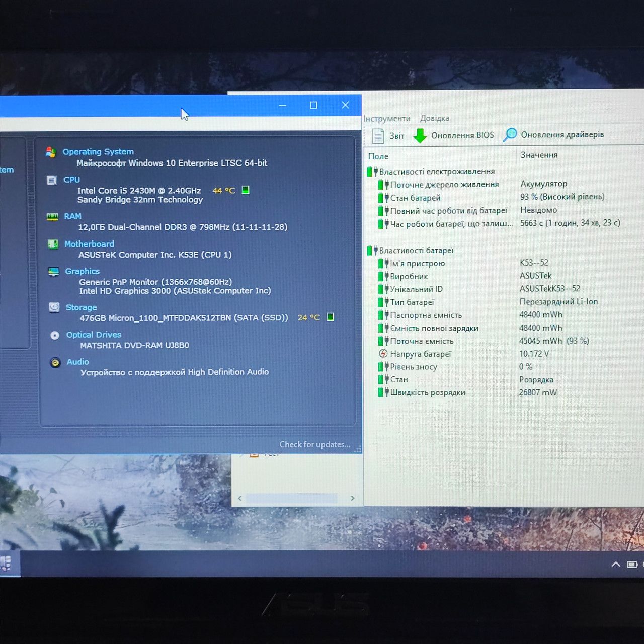Click the RAM module icon

coord(52,217)
